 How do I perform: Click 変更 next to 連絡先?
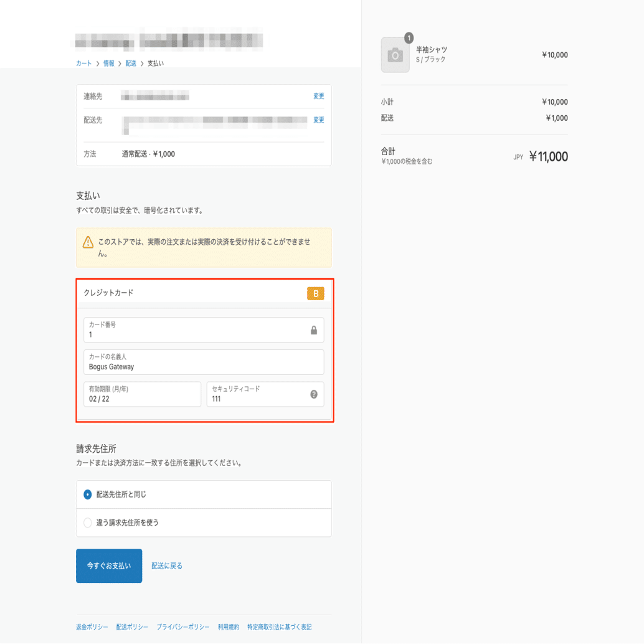pyautogui.click(x=319, y=96)
